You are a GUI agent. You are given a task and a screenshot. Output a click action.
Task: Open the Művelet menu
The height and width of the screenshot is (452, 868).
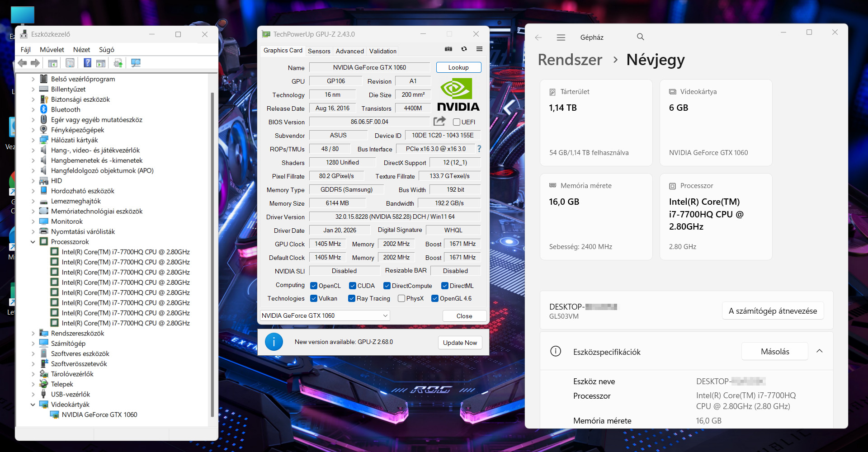[52, 50]
